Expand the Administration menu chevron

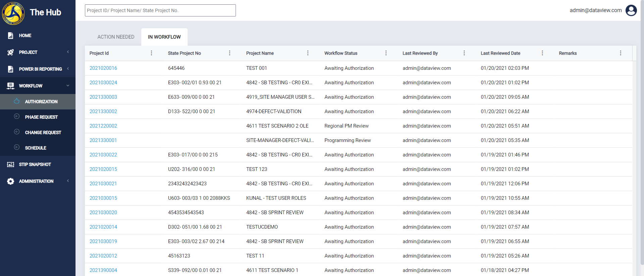click(x=68, y=181)
